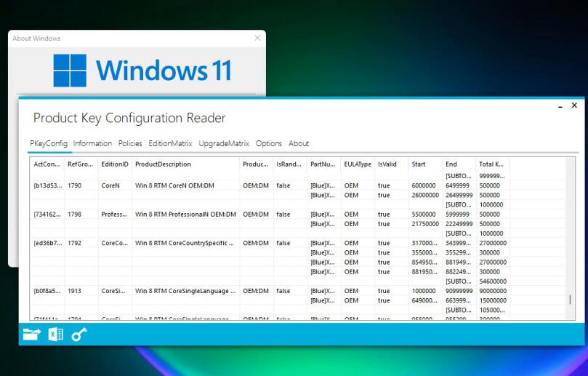Click Total value 90000000
This screenshot has height=376, width=588.
493,291
